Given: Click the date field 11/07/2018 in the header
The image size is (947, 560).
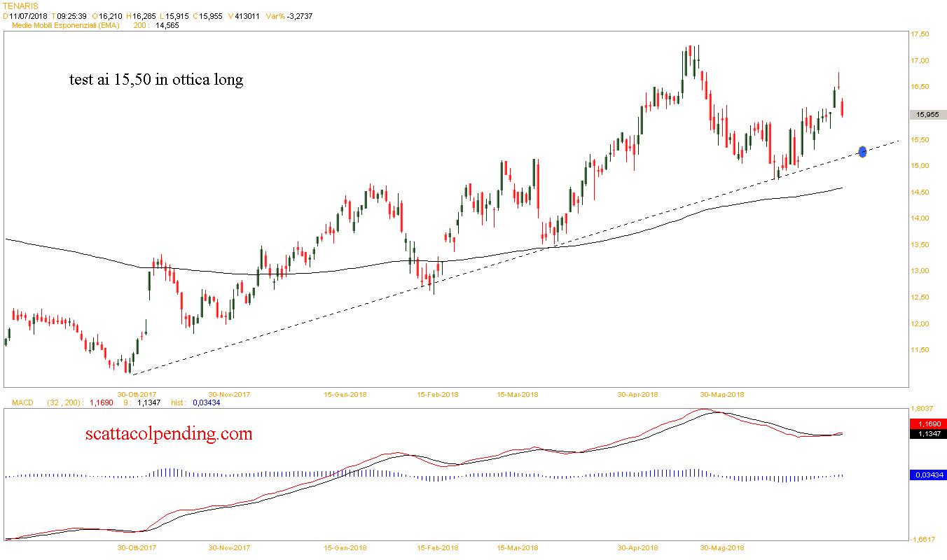Looking at the screenshot, I should pos(27,15).
